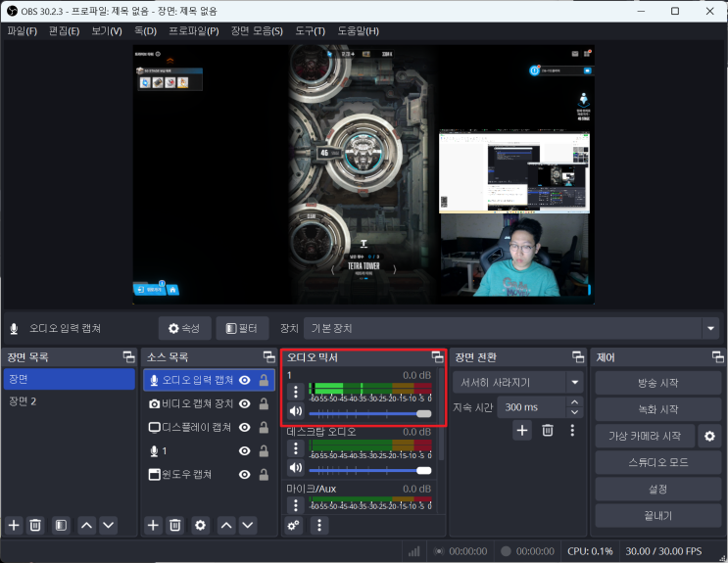Open advanced audio properties gears icon
This screenshot has width=728, height=563.
point(293,526)
